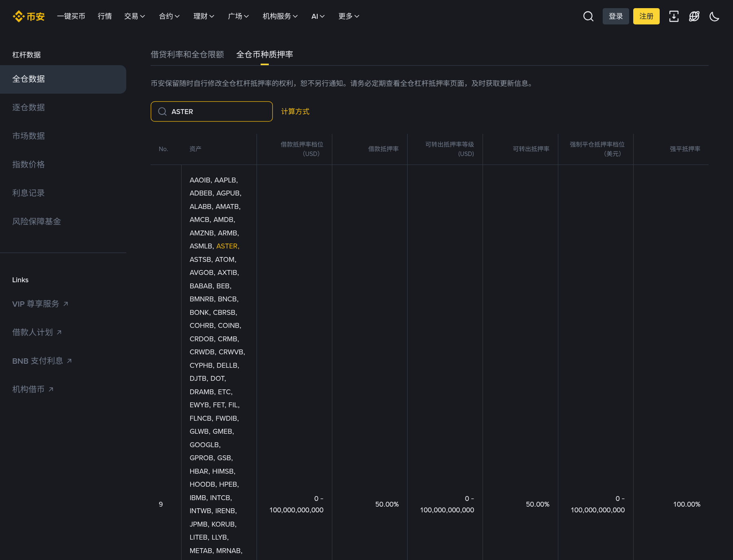Viewport: 733px width, 560px height.
Task: Toggle dark mode moon icon
Action: (714, 16)
